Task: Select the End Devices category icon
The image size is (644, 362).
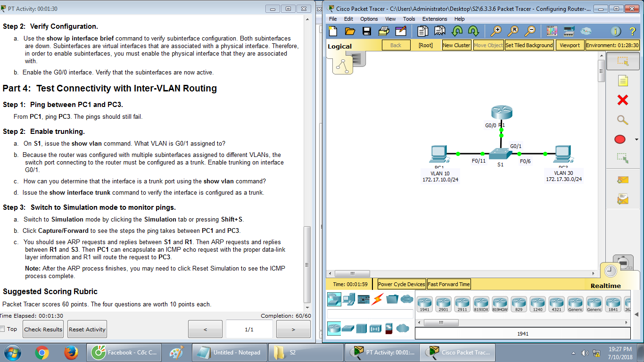Action: tap(349, 299)
